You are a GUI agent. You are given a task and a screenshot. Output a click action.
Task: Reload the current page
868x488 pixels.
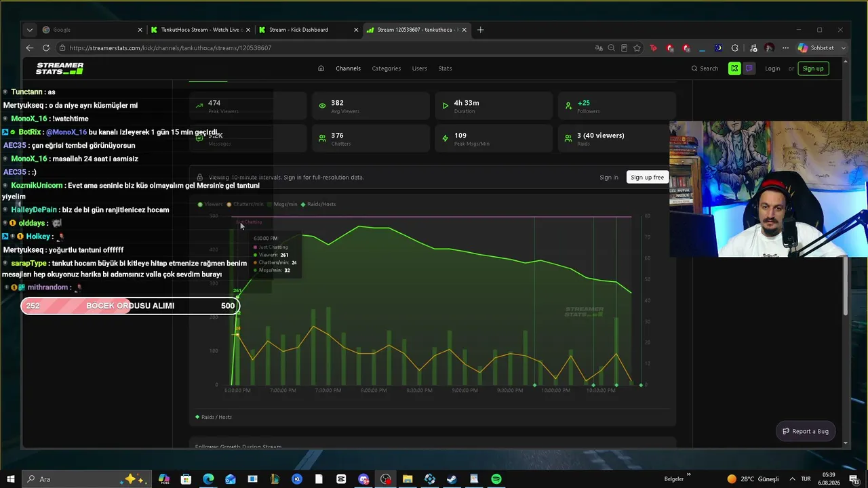pos(46,48)
